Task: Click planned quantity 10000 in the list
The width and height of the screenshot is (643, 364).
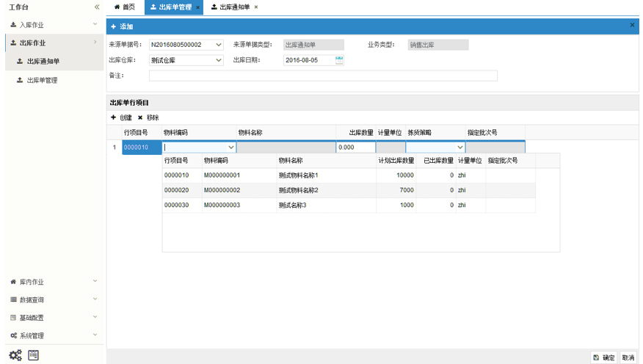Action: 405,175
